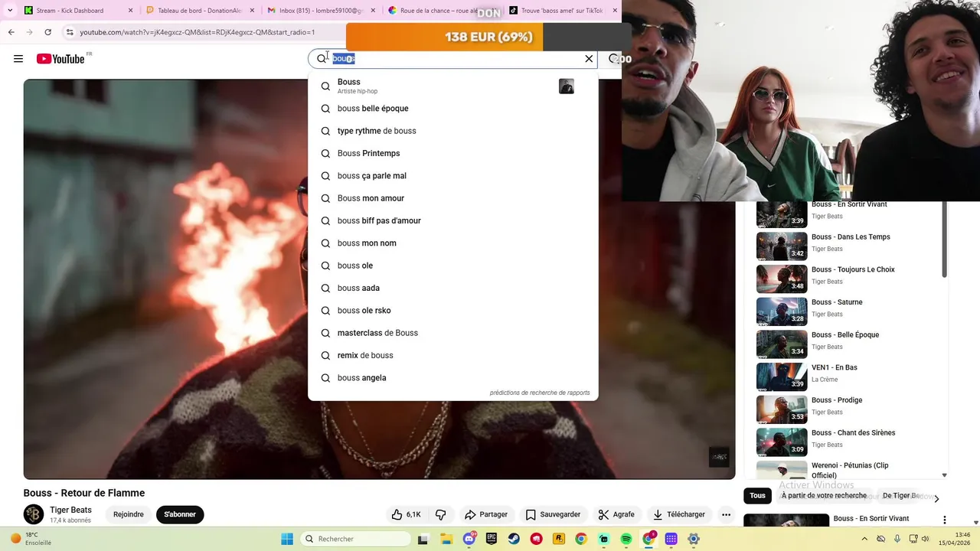Go to the YouTube home logo
The height and width of the screenshot is (551, 980).
click(61, 59)
